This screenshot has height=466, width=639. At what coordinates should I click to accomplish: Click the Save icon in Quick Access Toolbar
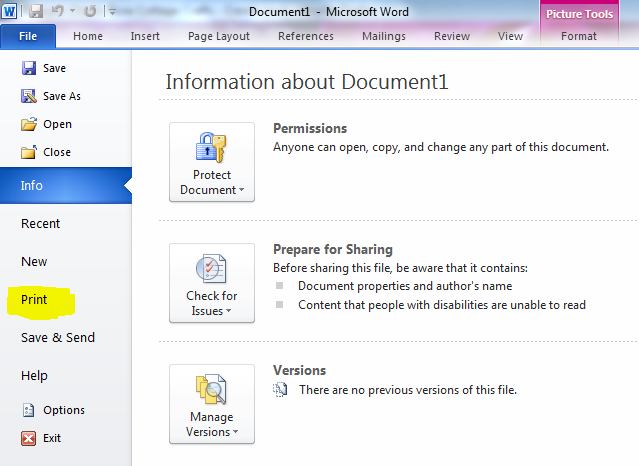point(36,11)
